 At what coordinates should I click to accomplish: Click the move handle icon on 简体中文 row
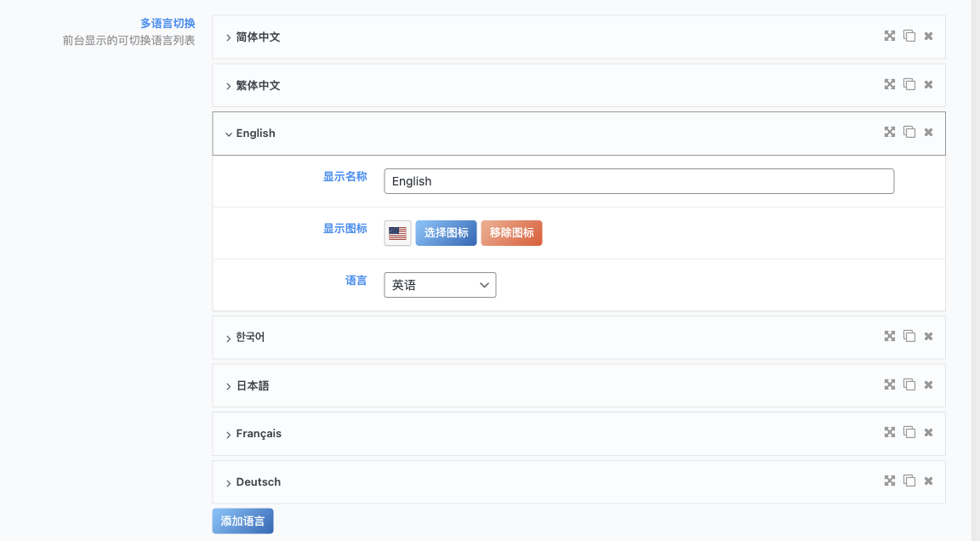pos(889,36)
